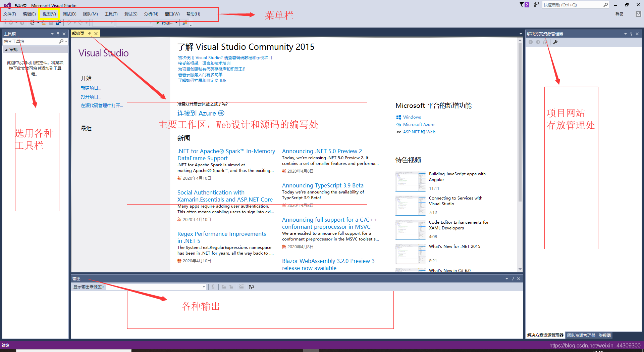Open the 工具(T) menu
Viewport: 644px width, 352px height.
click(x=111, y=14)
